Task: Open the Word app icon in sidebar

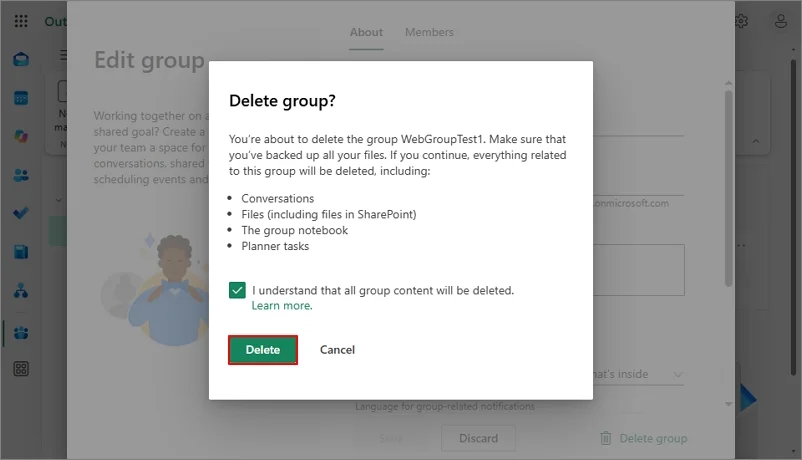Action: 21,252
